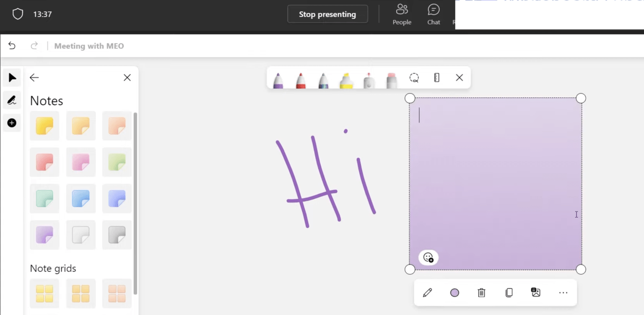Close the pen toolbar

pyautogui.click(x=459, y=78)
